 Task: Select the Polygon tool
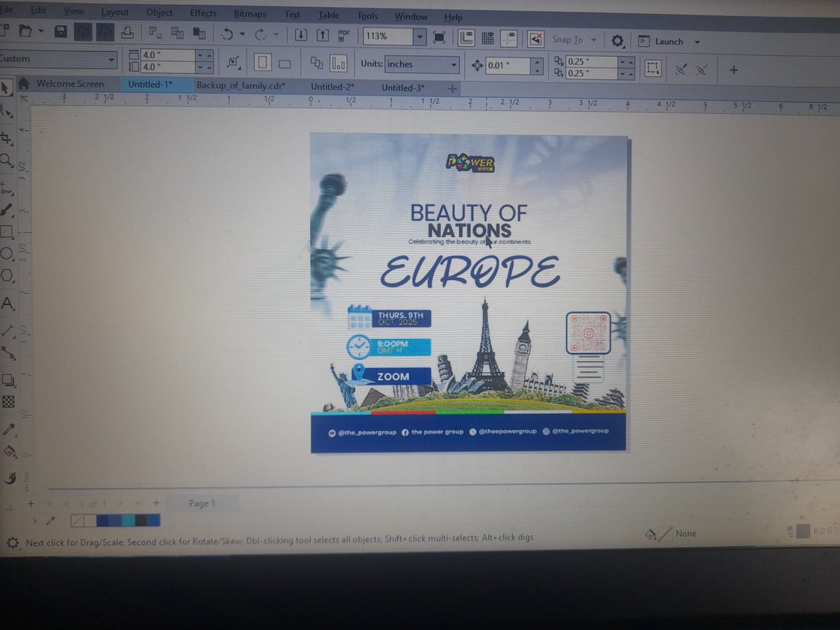[7, 275]
